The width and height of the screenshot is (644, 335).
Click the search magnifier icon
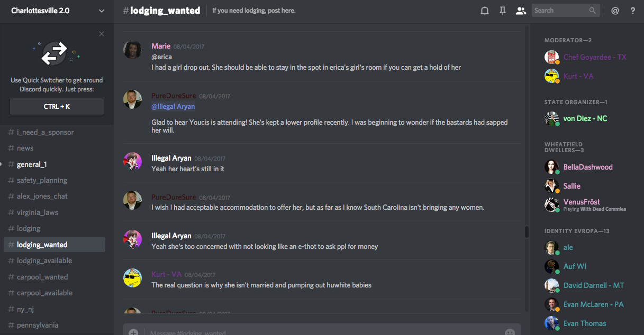coord(592,11)
